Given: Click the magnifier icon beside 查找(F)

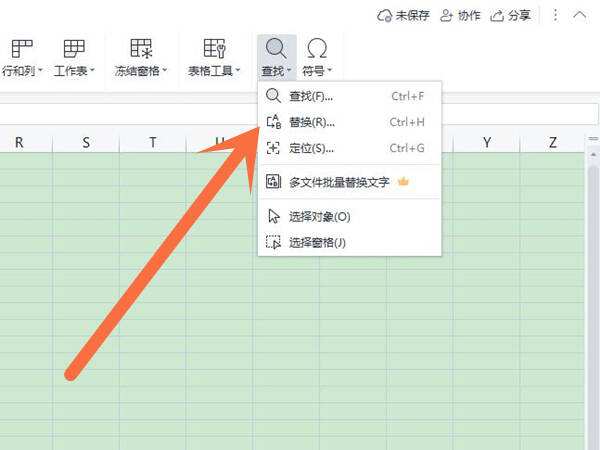Looking at the screenshot, I should (273, 96).
